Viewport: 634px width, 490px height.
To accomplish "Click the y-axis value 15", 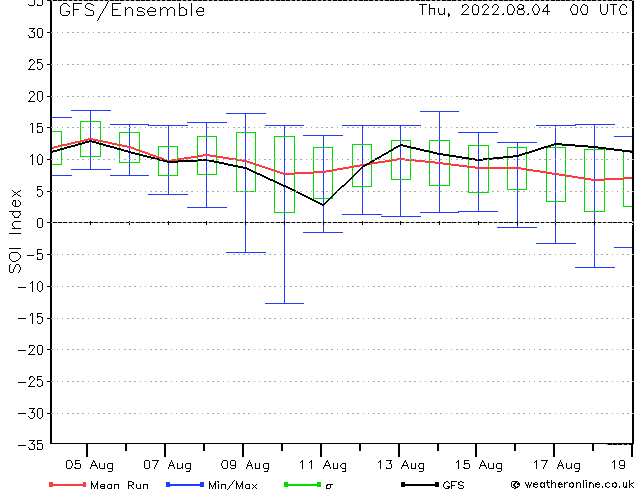I will (36, 128).
